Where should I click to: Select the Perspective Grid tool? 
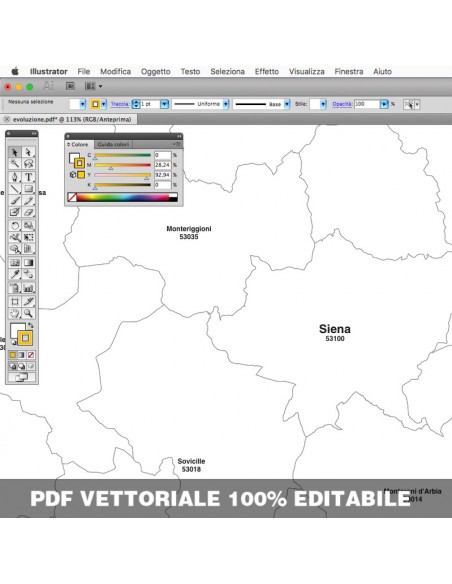28,249
